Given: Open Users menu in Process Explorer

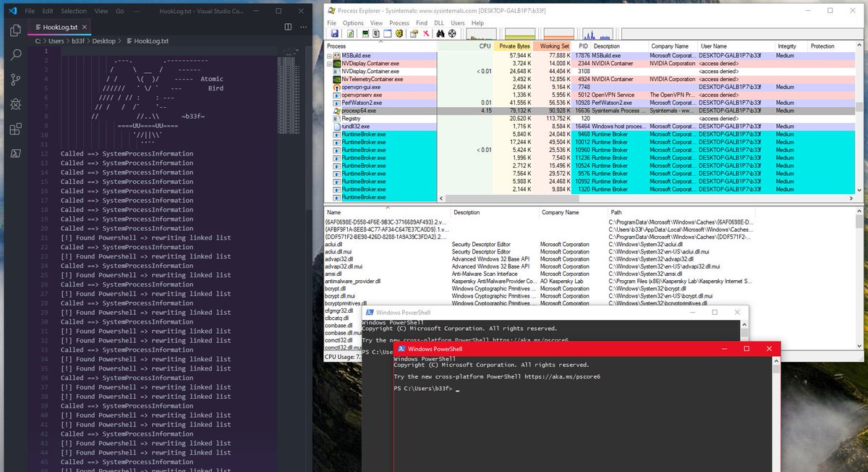Looking at the screenshot, I should (458, 22).
